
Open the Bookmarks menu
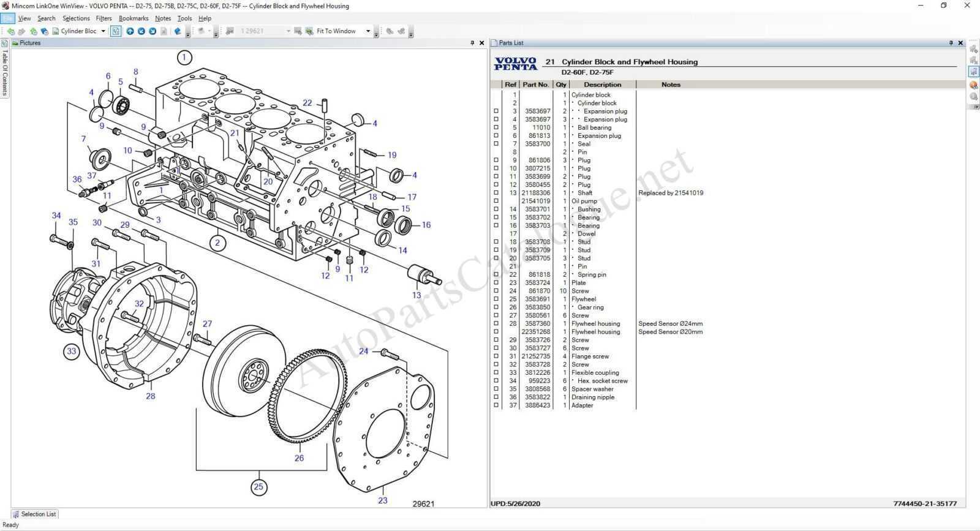pos(134,18)
